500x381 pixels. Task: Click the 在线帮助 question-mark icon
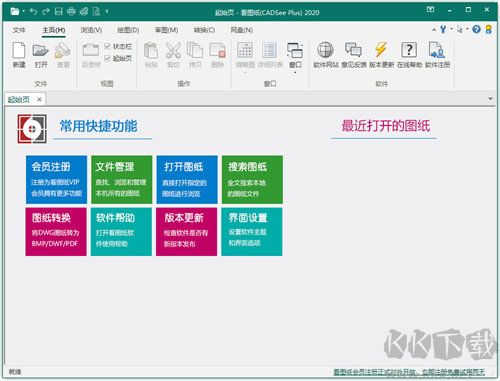point(409,50)
